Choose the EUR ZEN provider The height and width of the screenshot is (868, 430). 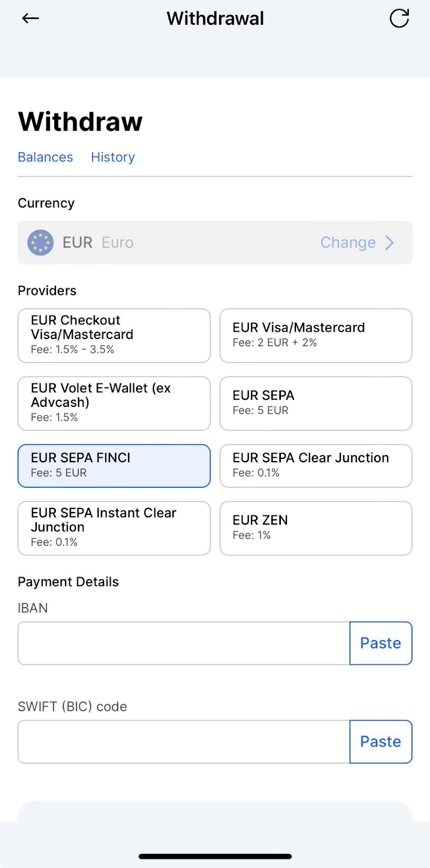(316, 528)
